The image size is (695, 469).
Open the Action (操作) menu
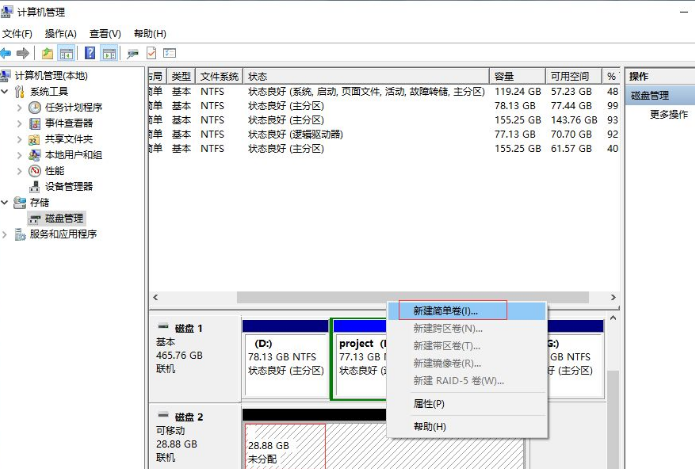pyautogui.click(x=61, y=33)
